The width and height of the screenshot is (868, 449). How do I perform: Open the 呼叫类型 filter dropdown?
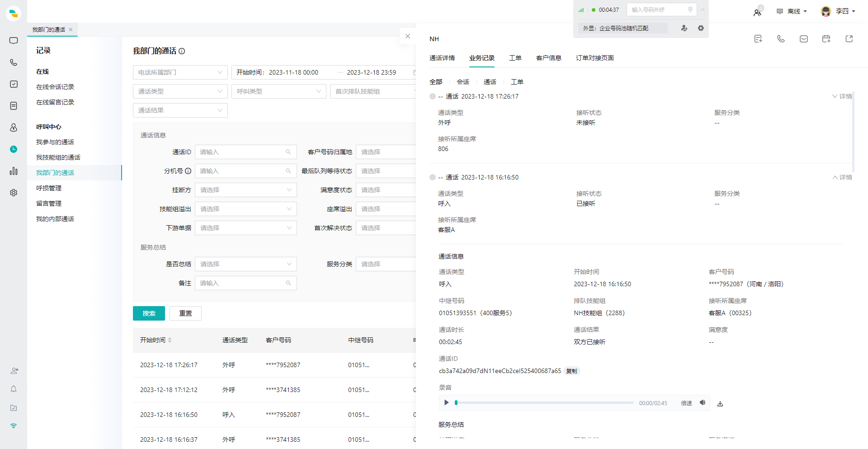[x=279, y=91]
